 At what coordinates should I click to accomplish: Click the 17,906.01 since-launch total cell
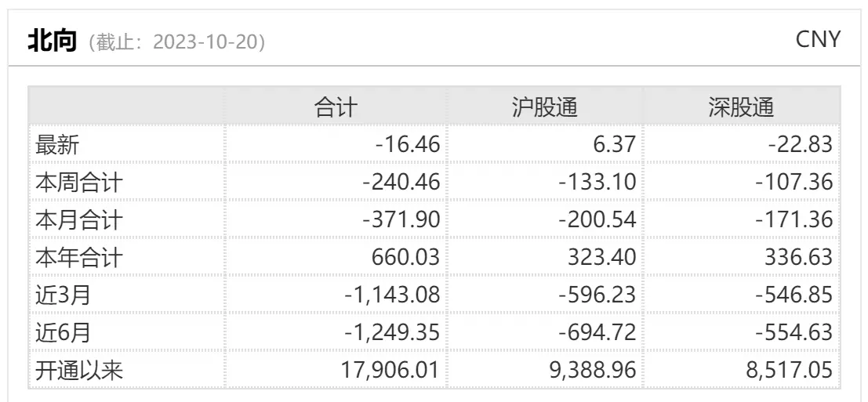click(387, 370)
